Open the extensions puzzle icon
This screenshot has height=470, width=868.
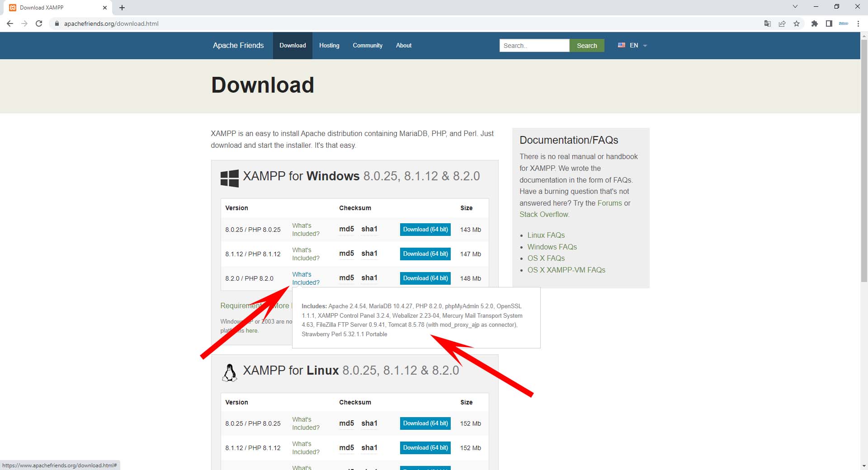pos(814,23)
